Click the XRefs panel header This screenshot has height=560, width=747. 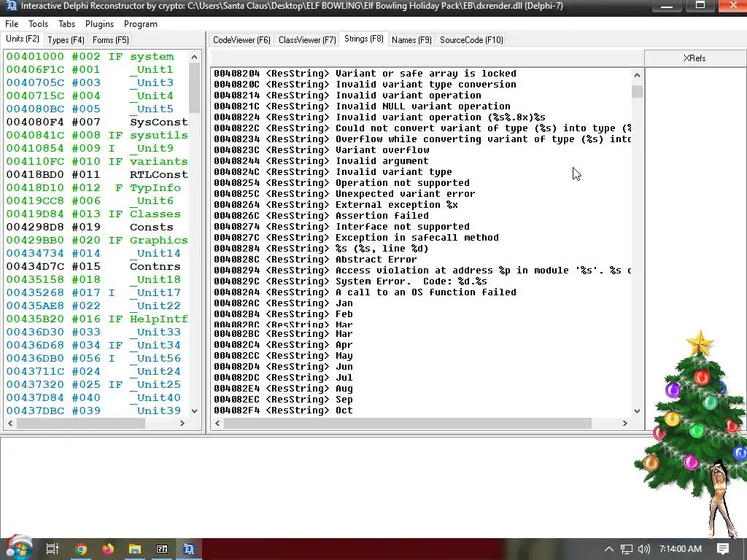pos(694,58)
